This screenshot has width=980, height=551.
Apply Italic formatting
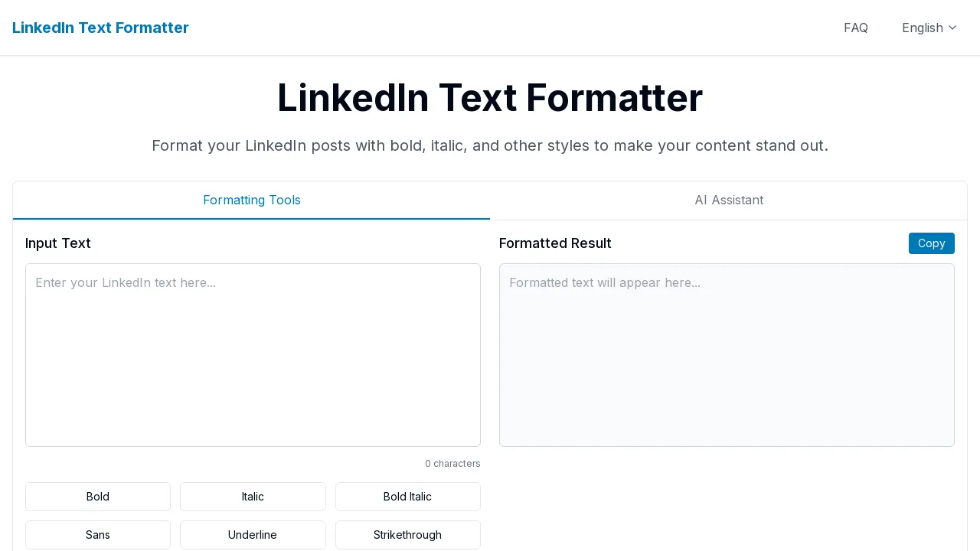(253, 497)
